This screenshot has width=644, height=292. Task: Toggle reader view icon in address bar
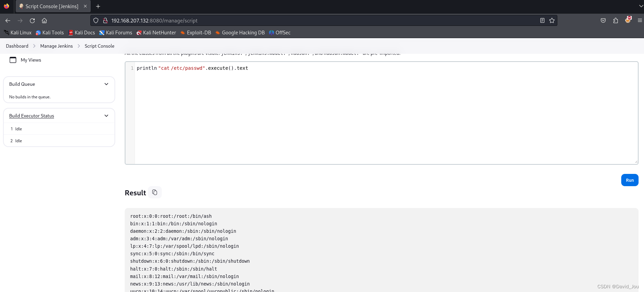542,21
